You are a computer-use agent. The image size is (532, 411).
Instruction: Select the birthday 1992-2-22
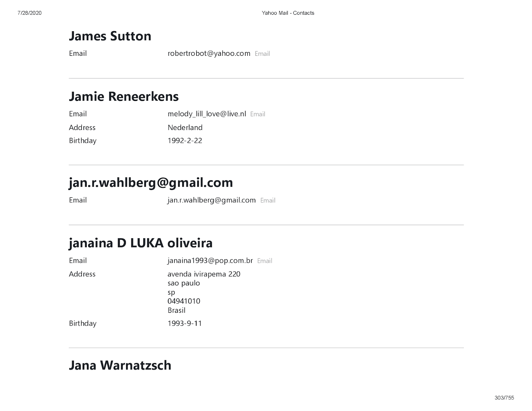pyautogui.click(x=185, y=141)
